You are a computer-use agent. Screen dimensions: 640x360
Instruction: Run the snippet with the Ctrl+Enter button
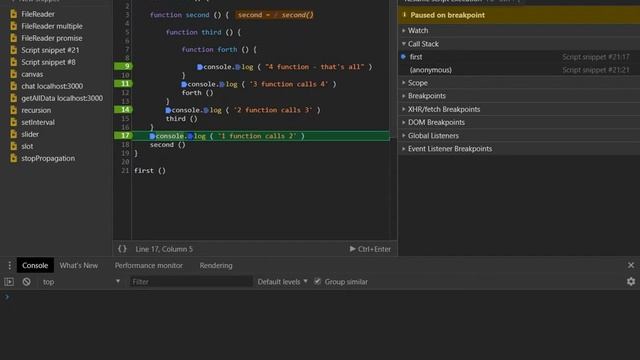point(370,249)
